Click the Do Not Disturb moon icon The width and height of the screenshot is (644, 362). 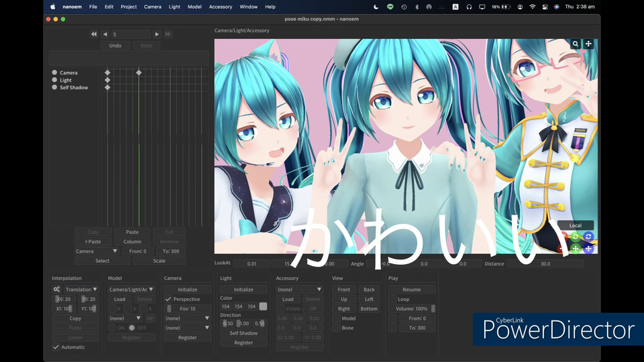click(376, 7)
